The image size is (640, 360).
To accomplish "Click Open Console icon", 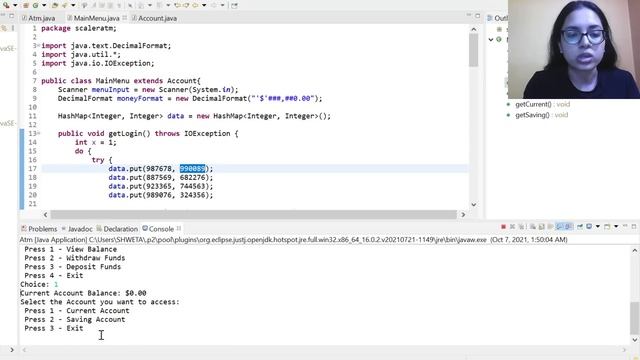I will 607,227.
